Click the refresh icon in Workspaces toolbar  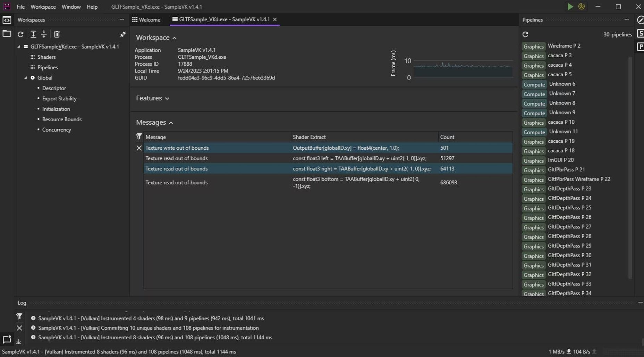[20, 34]
